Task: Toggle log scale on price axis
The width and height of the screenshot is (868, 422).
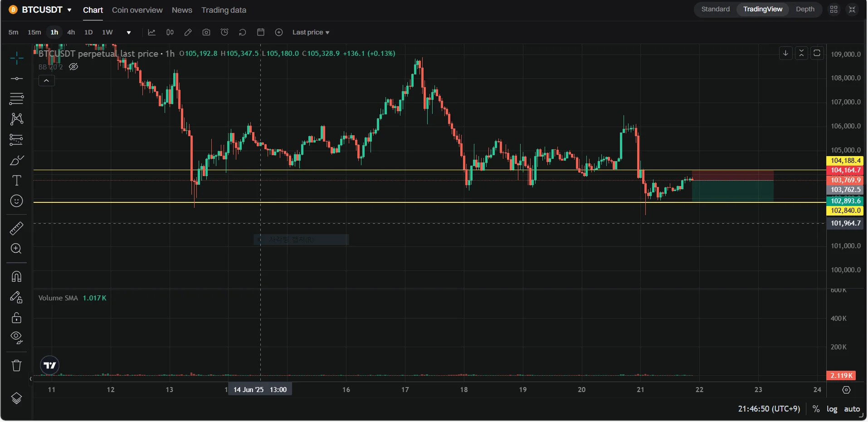Action: point(832,409)
